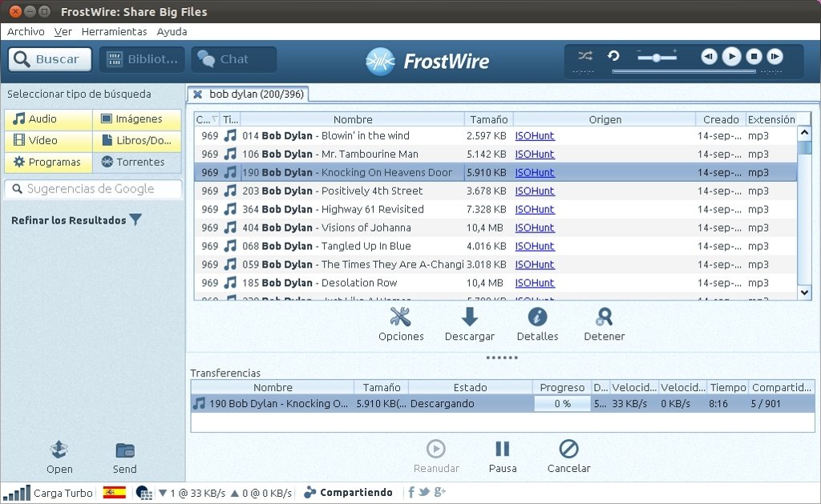Select Vídeo search type

[49, 141]
